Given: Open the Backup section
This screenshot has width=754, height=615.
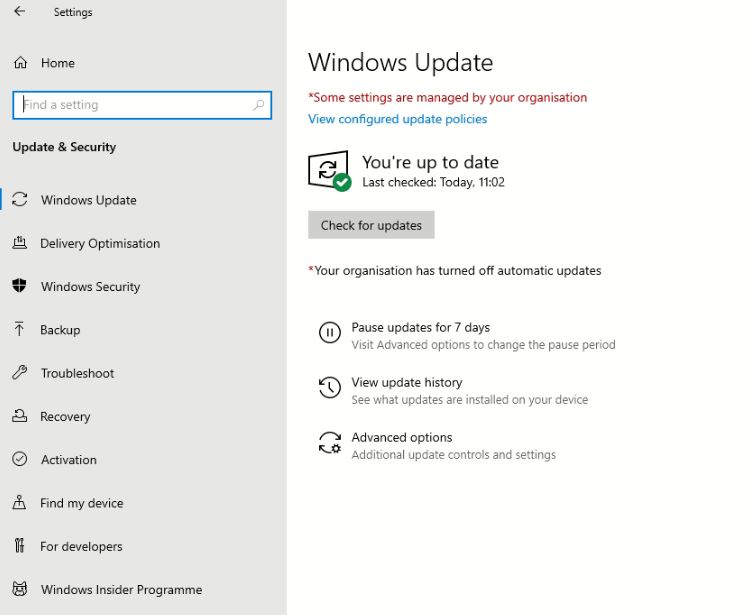Looking at the screenshot, I should click(60, 330).
